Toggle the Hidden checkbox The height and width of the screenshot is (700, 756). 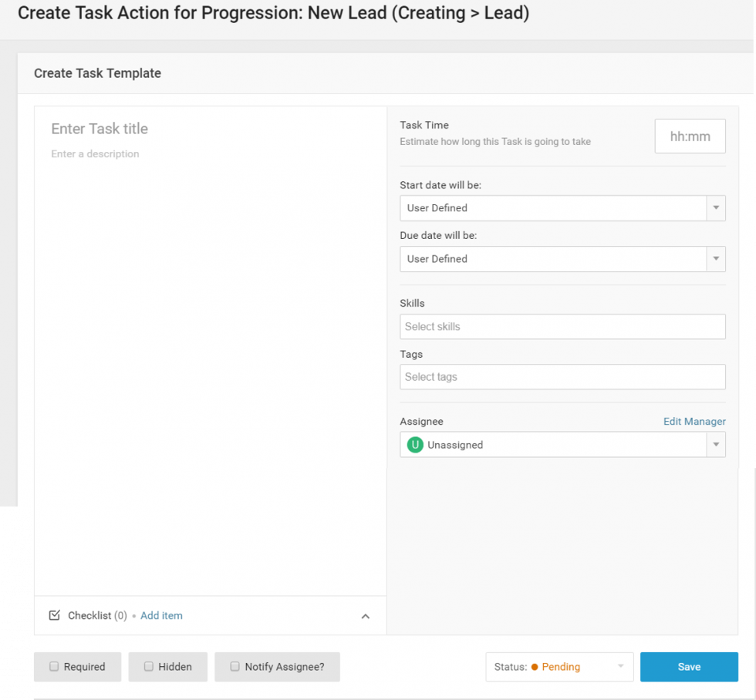(148, 666)
